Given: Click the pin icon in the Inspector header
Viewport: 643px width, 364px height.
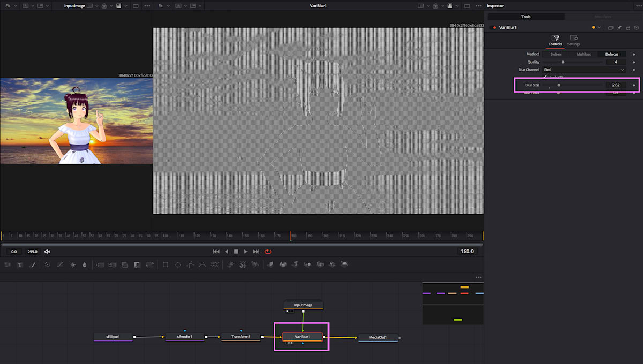Looking at the screenshot, I should coord(619,27).
